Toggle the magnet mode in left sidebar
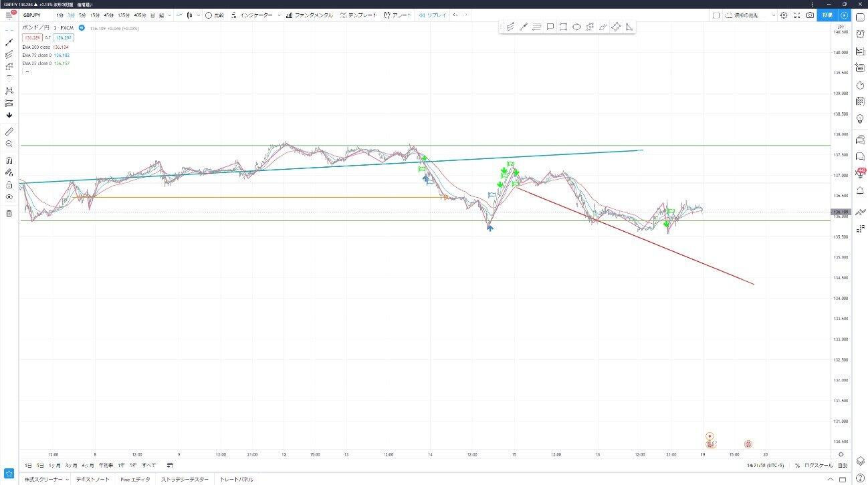Screen dimensions: 868x485 tap(9, 160)
